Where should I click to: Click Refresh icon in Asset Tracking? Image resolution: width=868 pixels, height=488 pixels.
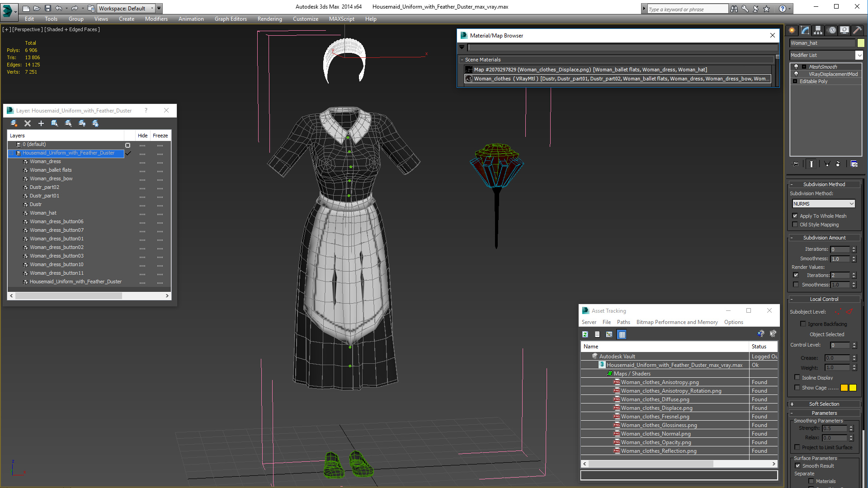pyautogui.click(x=585, y=334)
